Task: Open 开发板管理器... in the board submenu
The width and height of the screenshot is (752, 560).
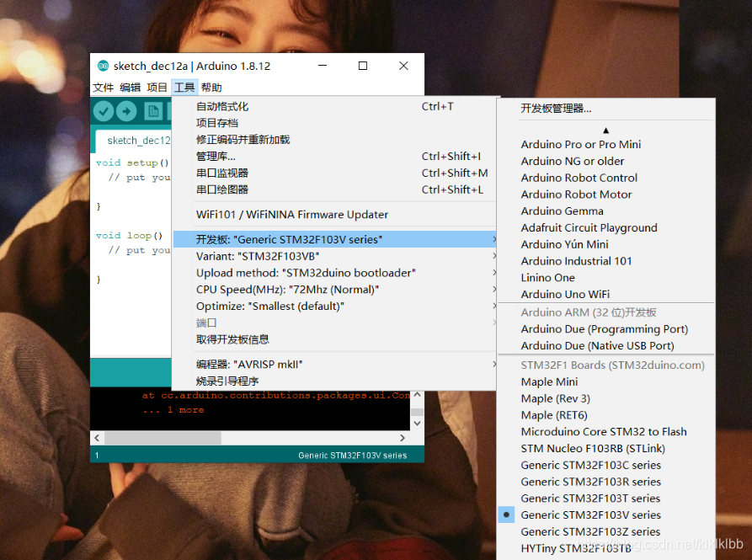Action: coord(606,109)
